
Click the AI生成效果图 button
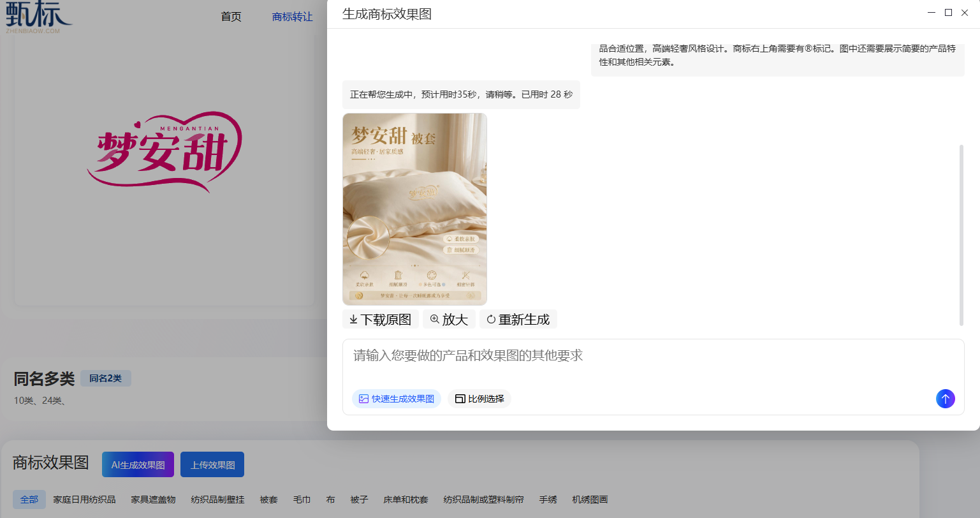138,464
